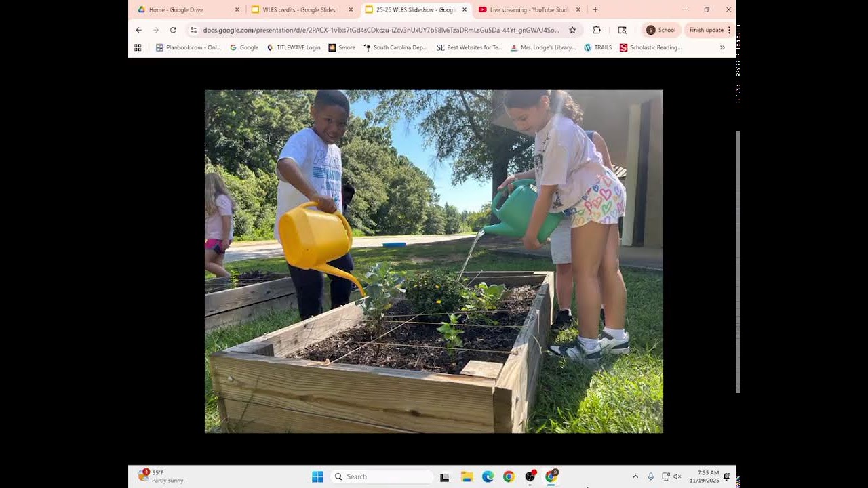Open Task View on the taskbar
The width and height of the screenshot is (868, 488).
[x=445, y=476]
